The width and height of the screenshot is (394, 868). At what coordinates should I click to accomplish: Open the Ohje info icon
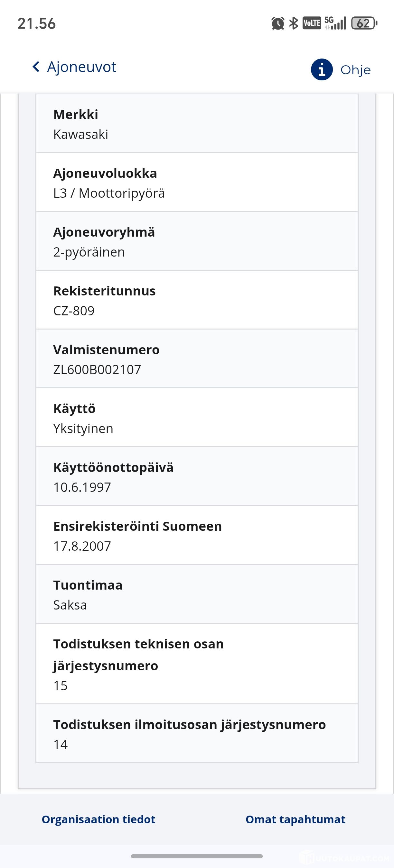tap(322, 70)
